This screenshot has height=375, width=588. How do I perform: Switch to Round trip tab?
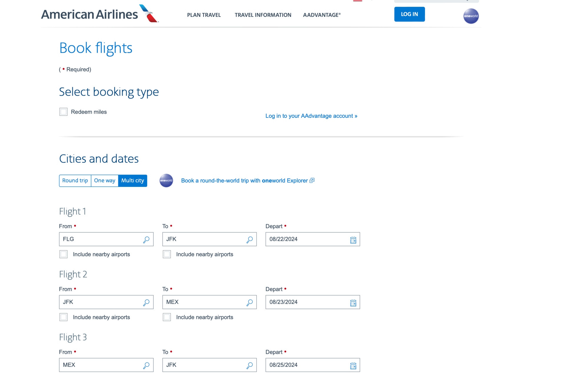point(75,181)
